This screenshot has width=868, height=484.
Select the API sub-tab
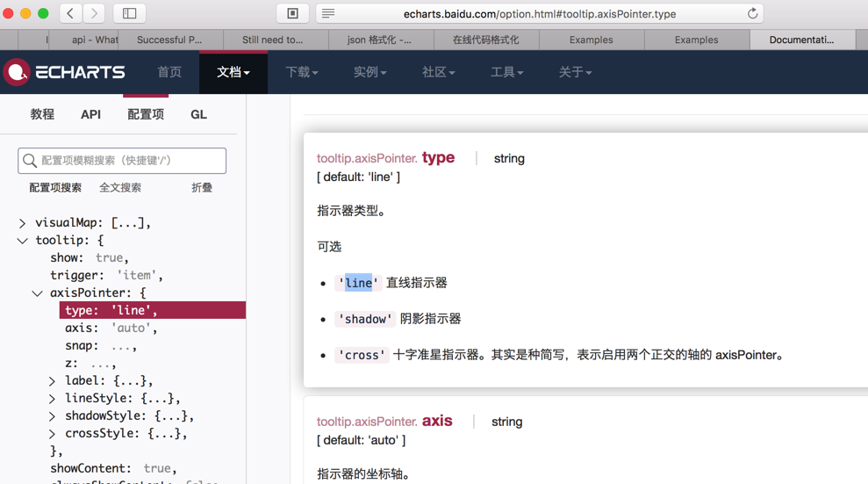coord(90,114)
